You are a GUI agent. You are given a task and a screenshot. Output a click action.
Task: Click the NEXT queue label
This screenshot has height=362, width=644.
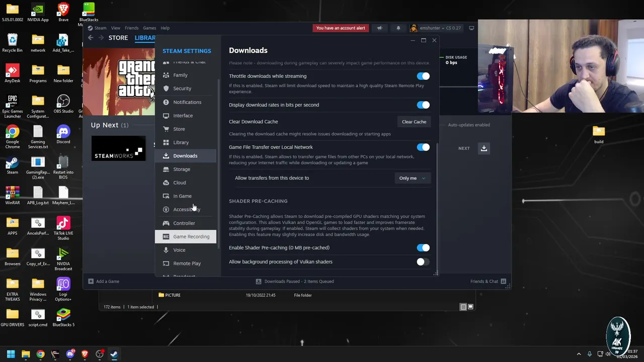pyautogui.click(x=464, y=148)
